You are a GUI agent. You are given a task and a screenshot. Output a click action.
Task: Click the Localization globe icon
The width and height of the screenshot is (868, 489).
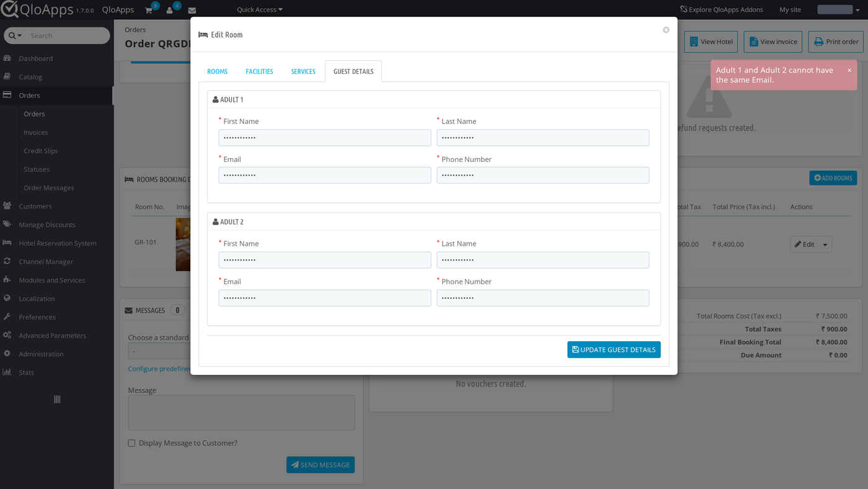pos(7,298)
